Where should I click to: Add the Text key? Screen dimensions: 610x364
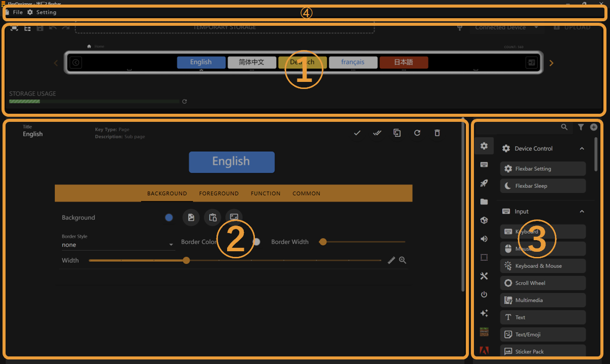(543, 317)
